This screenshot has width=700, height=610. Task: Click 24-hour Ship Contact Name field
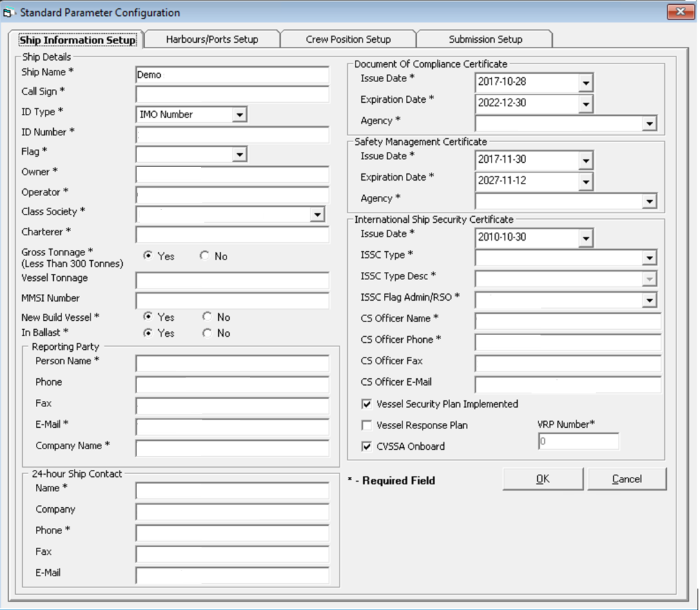[232, 491]
